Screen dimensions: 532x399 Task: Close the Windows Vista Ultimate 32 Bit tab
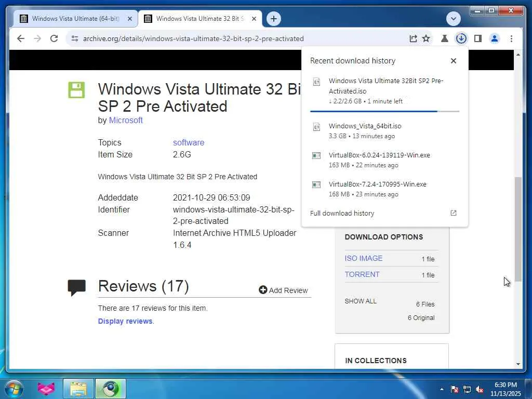pos(254,19)
